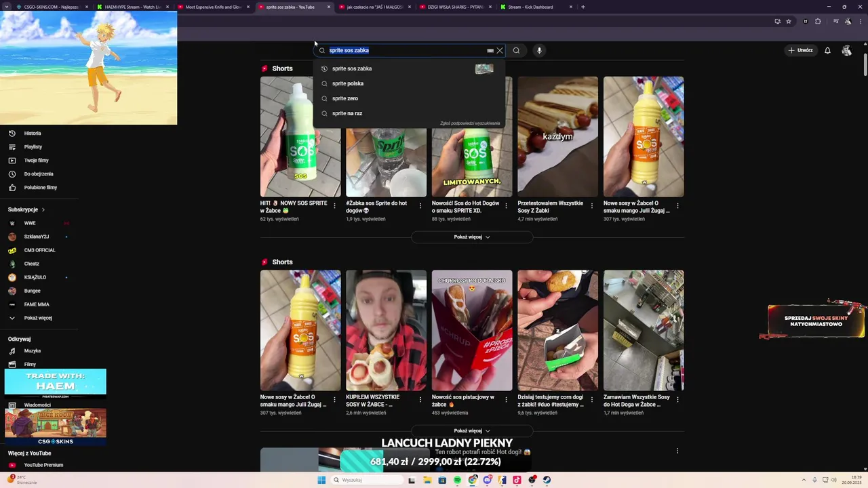Expand the second Shorts shelf with 'Pokaż więcej'

click(x=472, y=431)
